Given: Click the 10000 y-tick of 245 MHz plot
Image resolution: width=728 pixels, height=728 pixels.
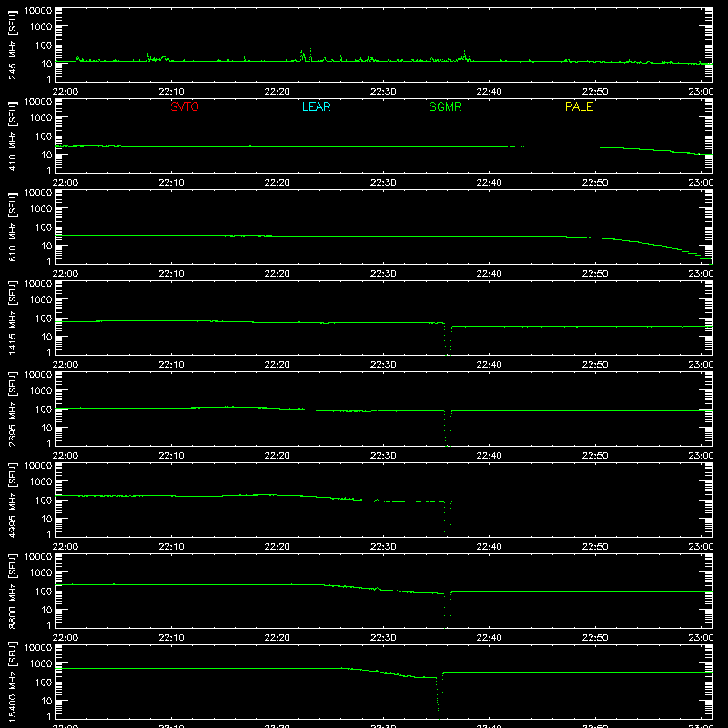Looking at the screenshot, I should pyautogui.click(x=38, y=10).
